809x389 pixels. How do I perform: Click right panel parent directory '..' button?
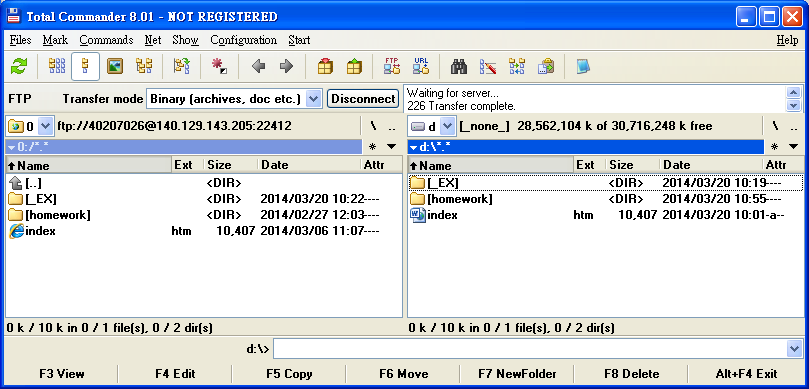pos(794,126)
